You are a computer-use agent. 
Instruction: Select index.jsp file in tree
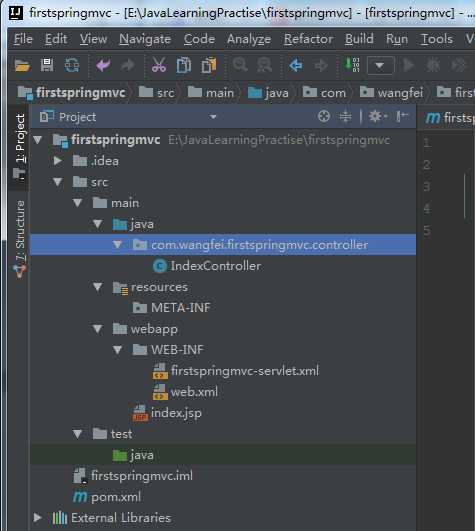pyautogui.click(x=167, y=413)
